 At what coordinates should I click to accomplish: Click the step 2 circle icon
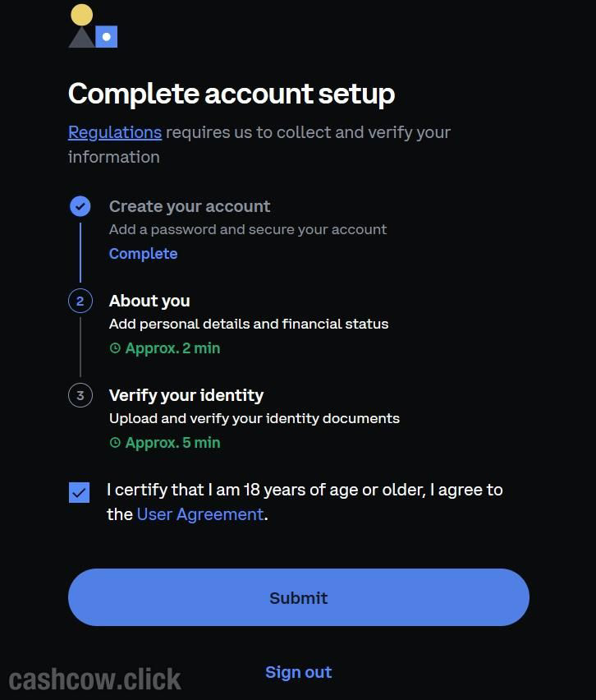80,301
